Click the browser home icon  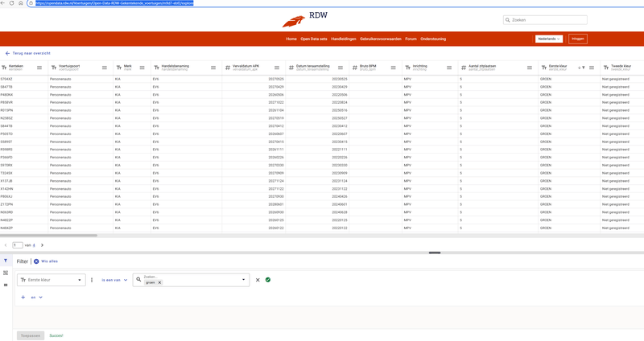coord(21,3)
